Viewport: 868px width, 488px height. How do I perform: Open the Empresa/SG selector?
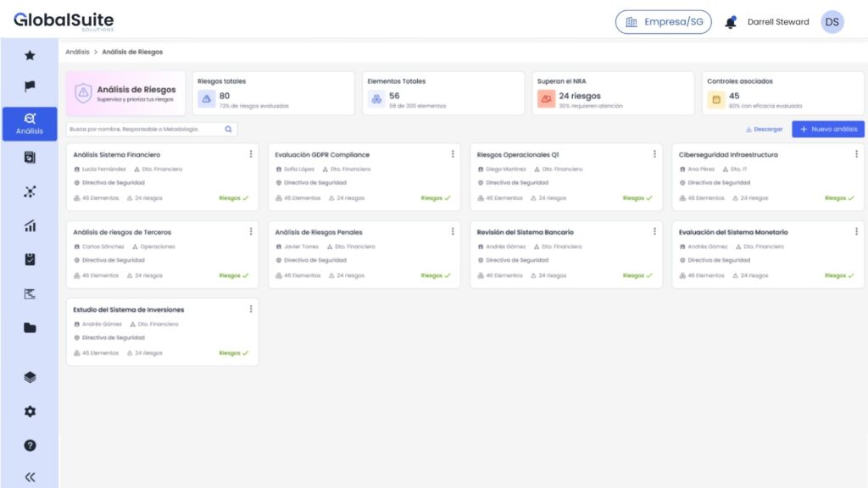point(663,21)
